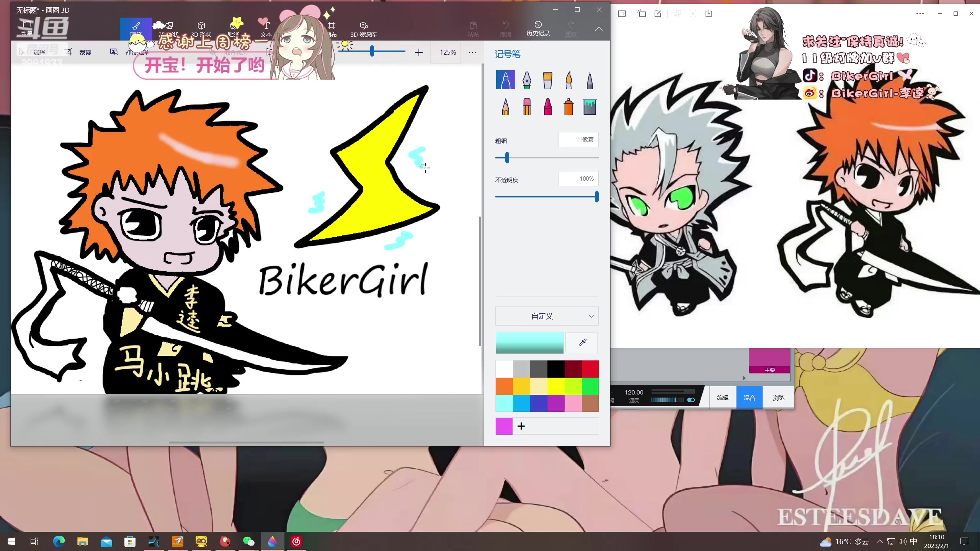The width and height of the screenshot is (980, 551).
Task: Choose the orange color swatch
Action: 504,386
